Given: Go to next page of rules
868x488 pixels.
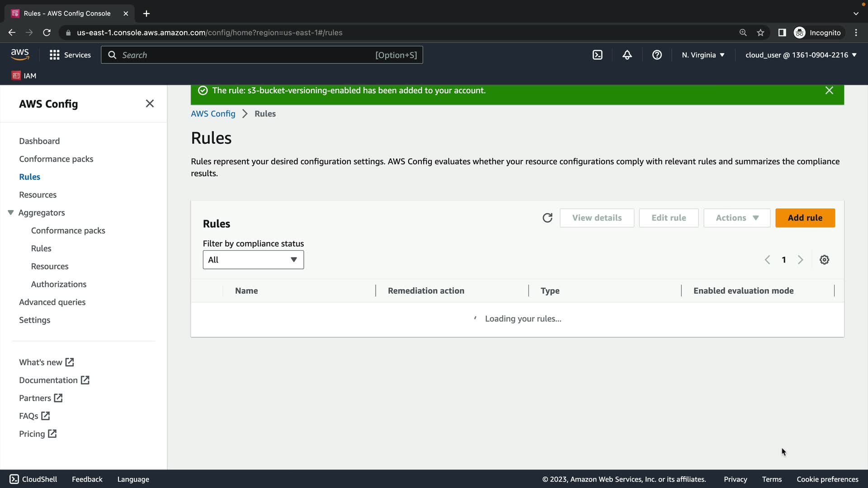Looking at the screenshot, I should (800, 260).
